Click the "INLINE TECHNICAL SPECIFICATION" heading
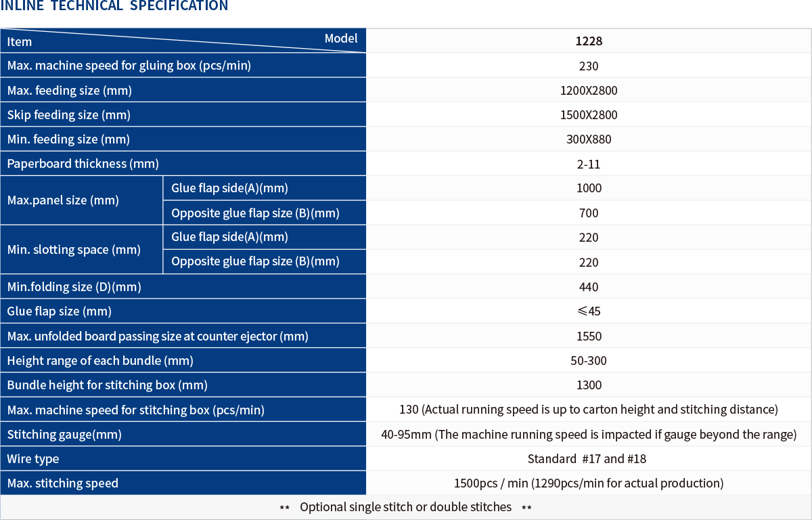This screenshot has height=520, width=812. pos(114,6)
